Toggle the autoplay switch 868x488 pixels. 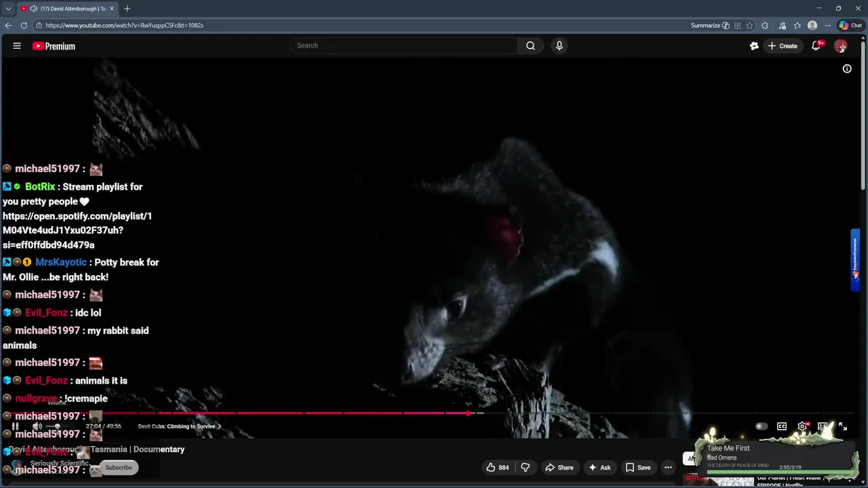(762, 426)
